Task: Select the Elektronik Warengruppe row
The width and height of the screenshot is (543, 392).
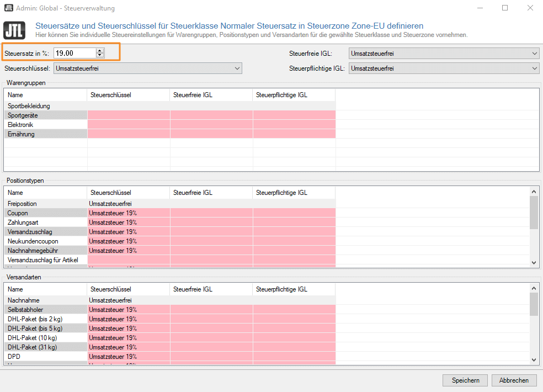Action: 170,124
